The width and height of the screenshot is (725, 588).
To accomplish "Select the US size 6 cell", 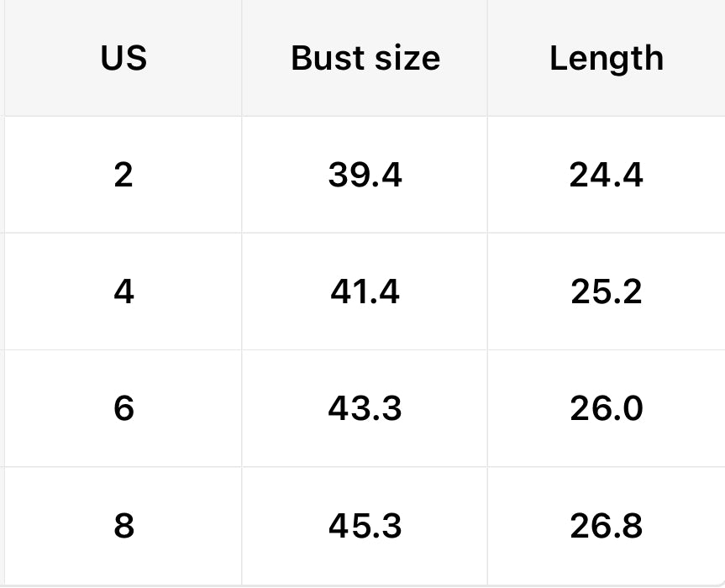I will click(x=123, y=408).
